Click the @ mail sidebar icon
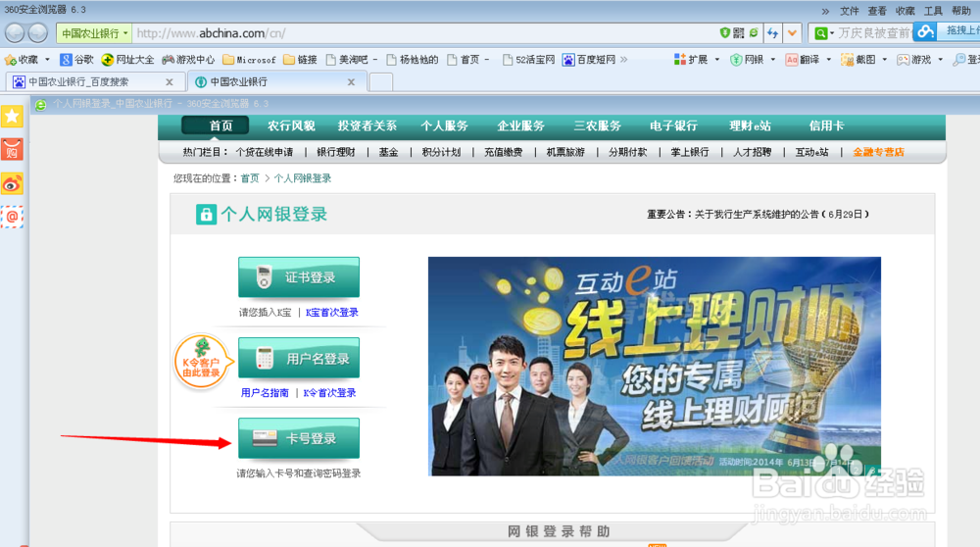 tap(12, 217)
